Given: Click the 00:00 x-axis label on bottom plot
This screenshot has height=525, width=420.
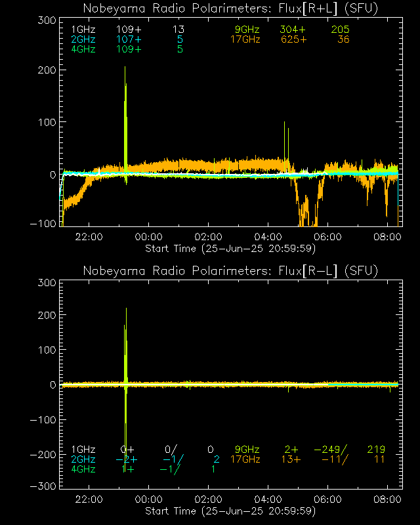Looking at the screenshot, I should point(149,499).
